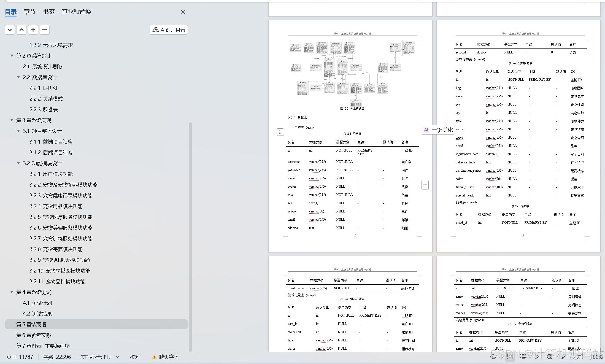Go to 3.2.9 宠物AI聊天模块功能
Image resolution: width=605 pixels, height=364 pixels.
point(60,260)
